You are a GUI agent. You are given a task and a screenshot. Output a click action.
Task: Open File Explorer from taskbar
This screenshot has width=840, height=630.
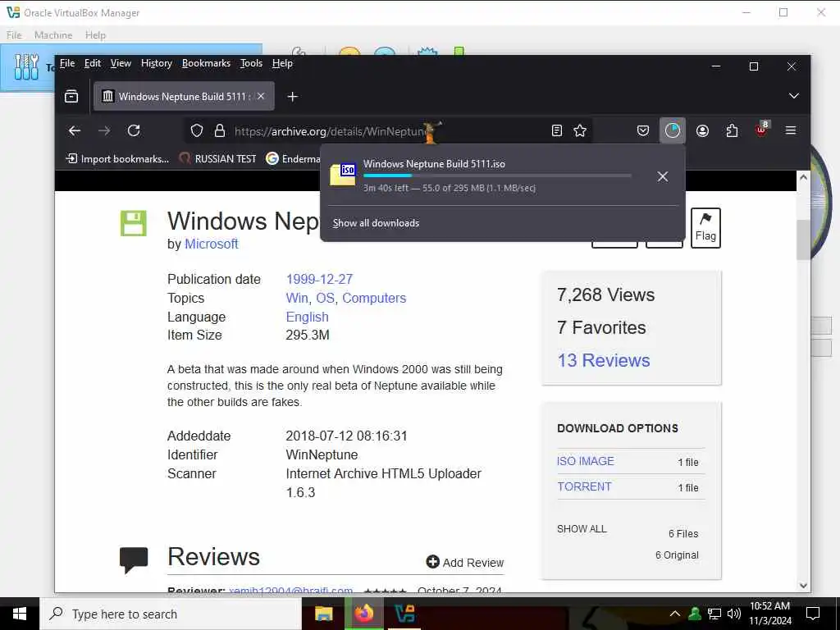pyautogui.click(x=323, y=614)
